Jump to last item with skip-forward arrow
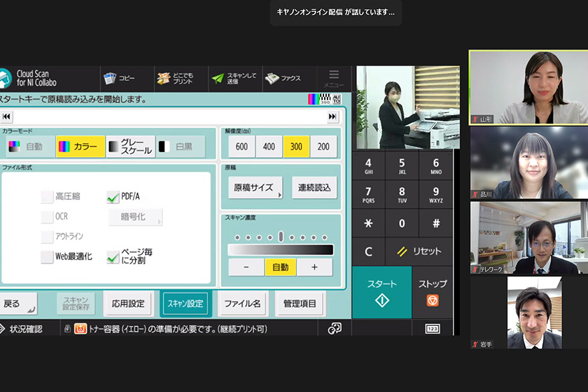 point(332,116)
